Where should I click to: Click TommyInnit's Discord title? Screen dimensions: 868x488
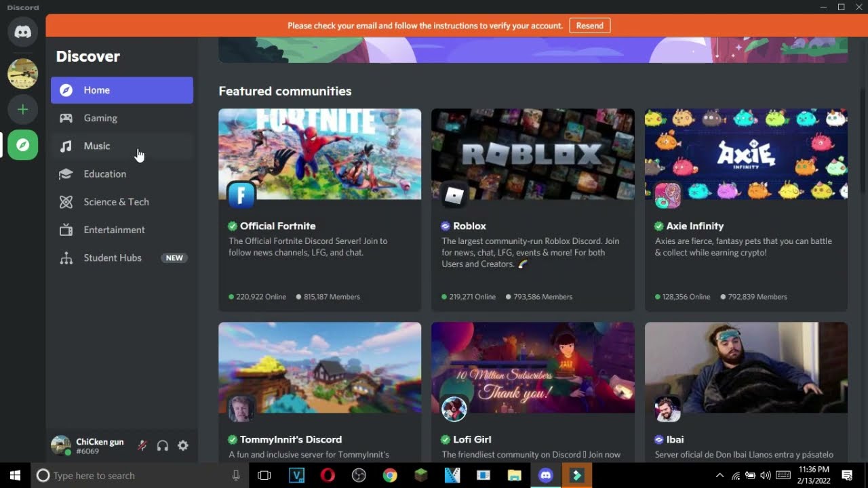291,439
